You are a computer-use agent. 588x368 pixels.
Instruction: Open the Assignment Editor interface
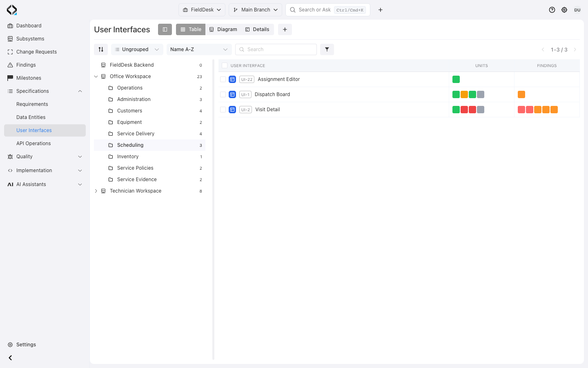[x=279, y=79]
